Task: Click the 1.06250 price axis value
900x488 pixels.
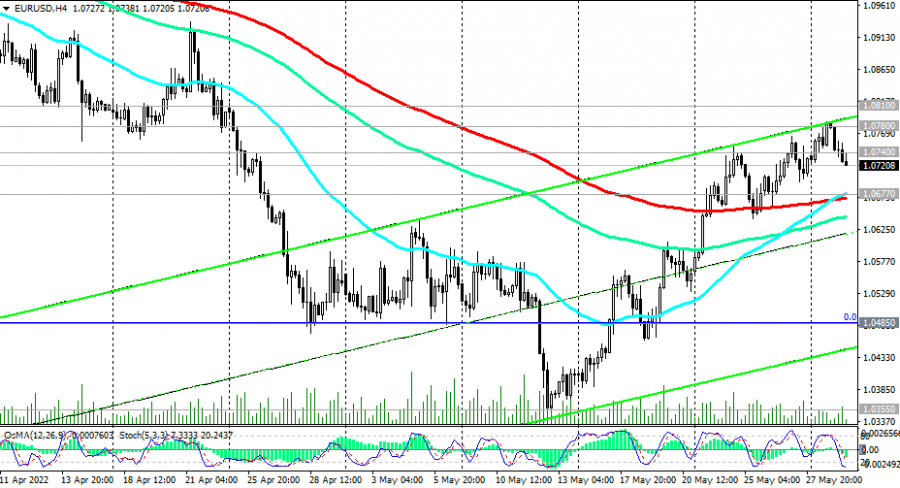Action: coord(879,230)
